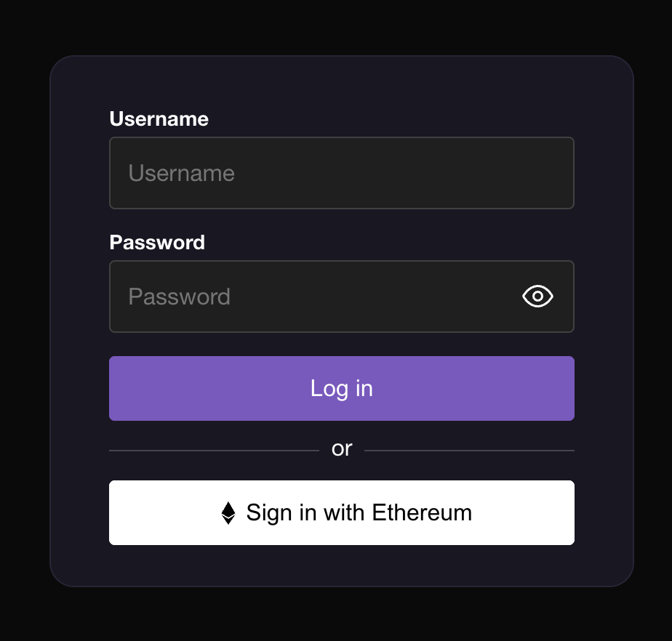
Task: Click the divider line left of "or"
Action: [x=214, y=451]
